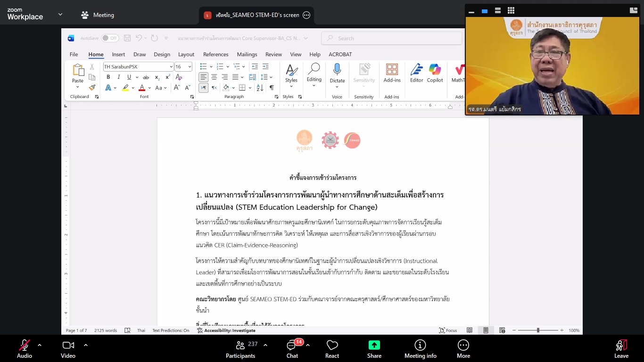
Task: Open the Mailings ribbon tab
Action: coord(247,54)
